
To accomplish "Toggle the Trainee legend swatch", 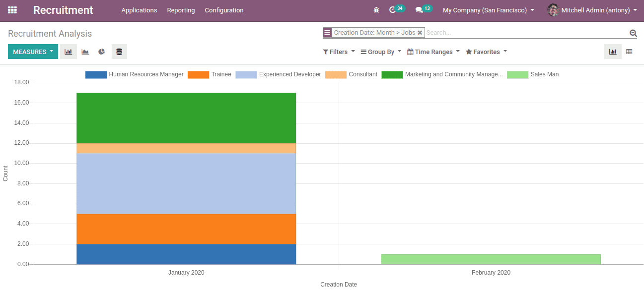I will [x=198, y=74].
